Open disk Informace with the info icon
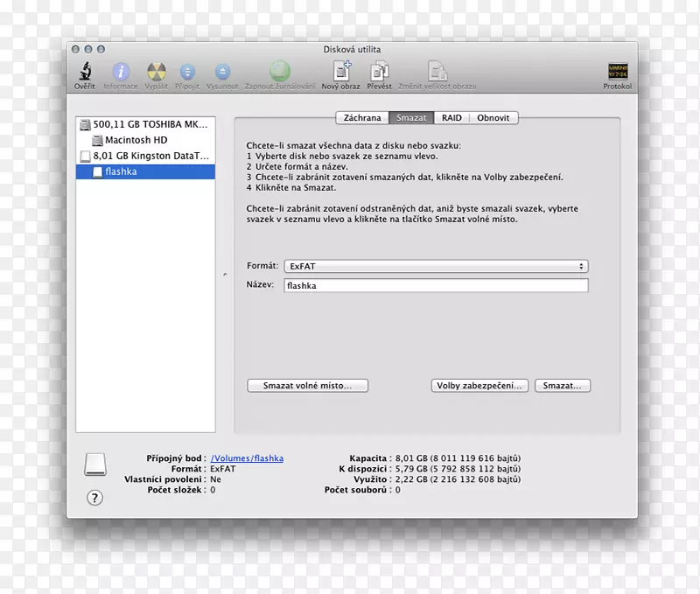Viewport: 700px width, 594px height. click(x=121, y=73)
